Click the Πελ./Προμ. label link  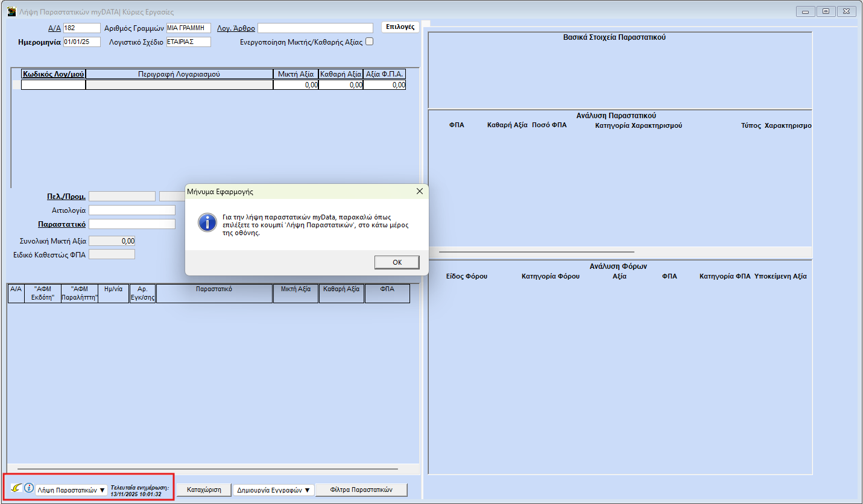click(x=66, y=197)
